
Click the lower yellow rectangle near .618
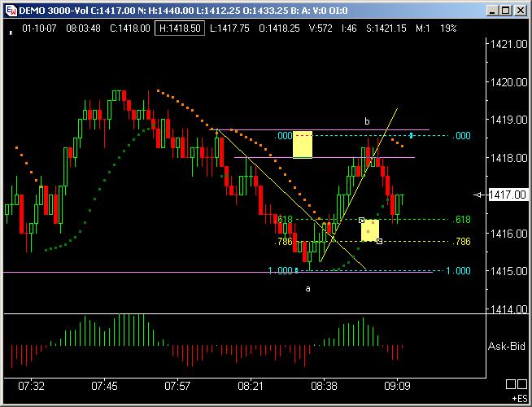pos(370,230)
